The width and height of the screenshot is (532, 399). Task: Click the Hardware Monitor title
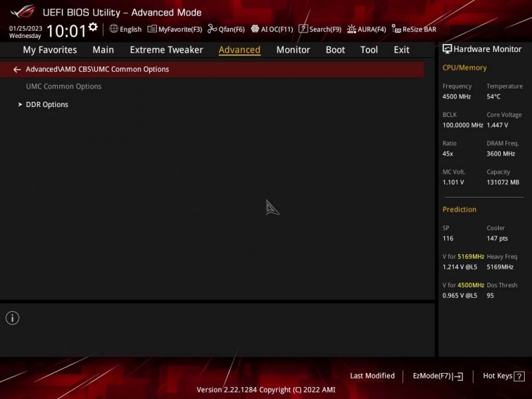tap(487, 49)
